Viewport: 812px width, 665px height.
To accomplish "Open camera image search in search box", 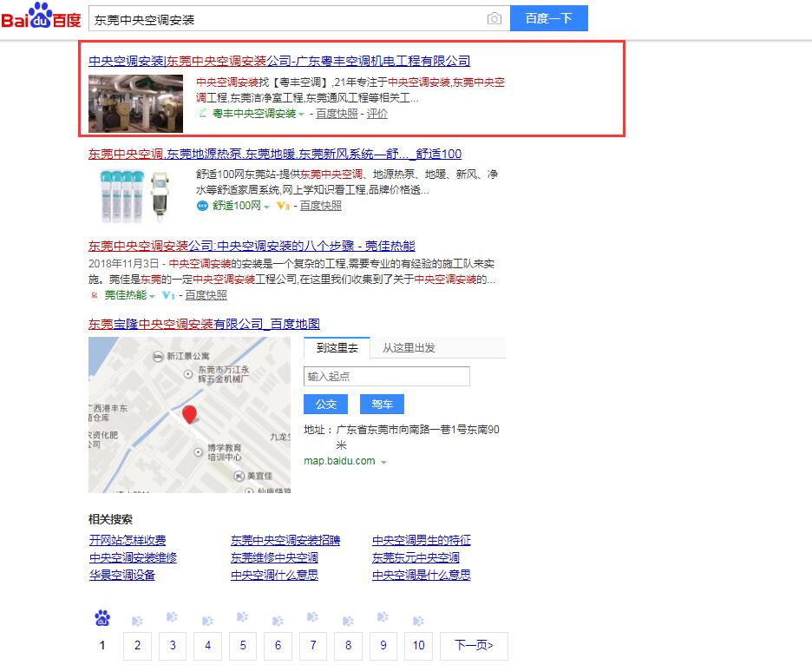I will [x=494, y=18].
